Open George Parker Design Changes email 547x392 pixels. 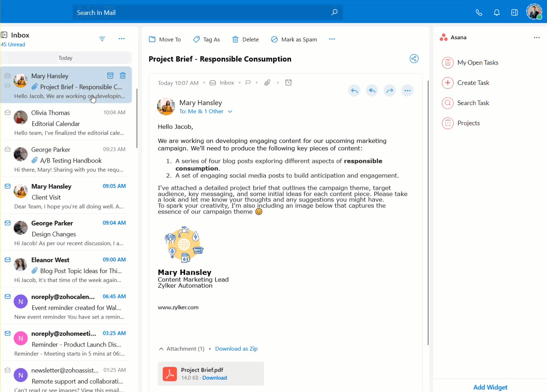[x=65, y=232]
